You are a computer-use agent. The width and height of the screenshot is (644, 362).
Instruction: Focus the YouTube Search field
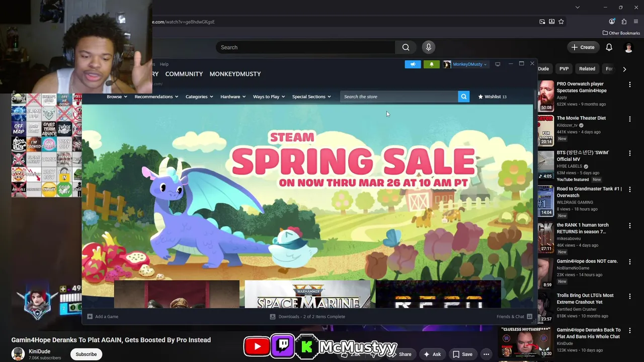(x=306, y=47)
